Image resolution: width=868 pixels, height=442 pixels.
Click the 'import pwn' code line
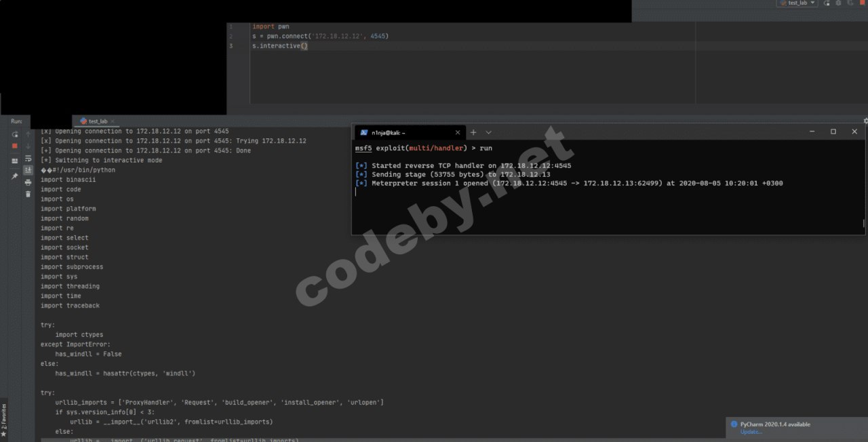click(x=271, y=26)
